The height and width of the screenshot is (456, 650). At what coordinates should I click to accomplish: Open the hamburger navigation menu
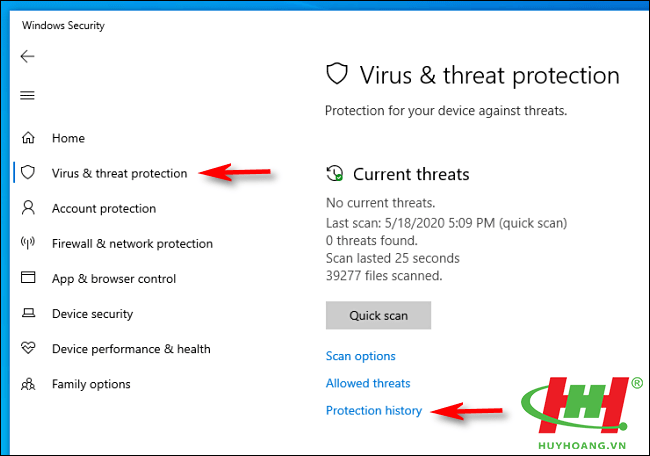tap(27, 95)
